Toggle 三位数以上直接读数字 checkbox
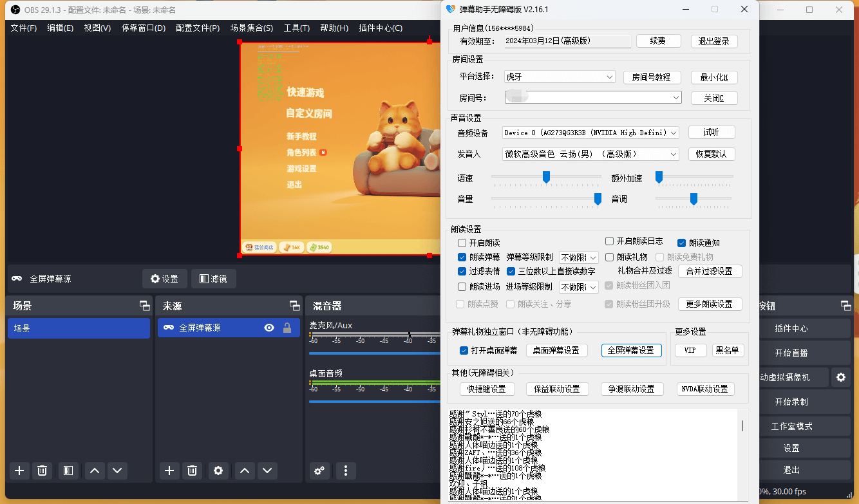The height and width of the screenshot is (504, 859). coord(511,272)
